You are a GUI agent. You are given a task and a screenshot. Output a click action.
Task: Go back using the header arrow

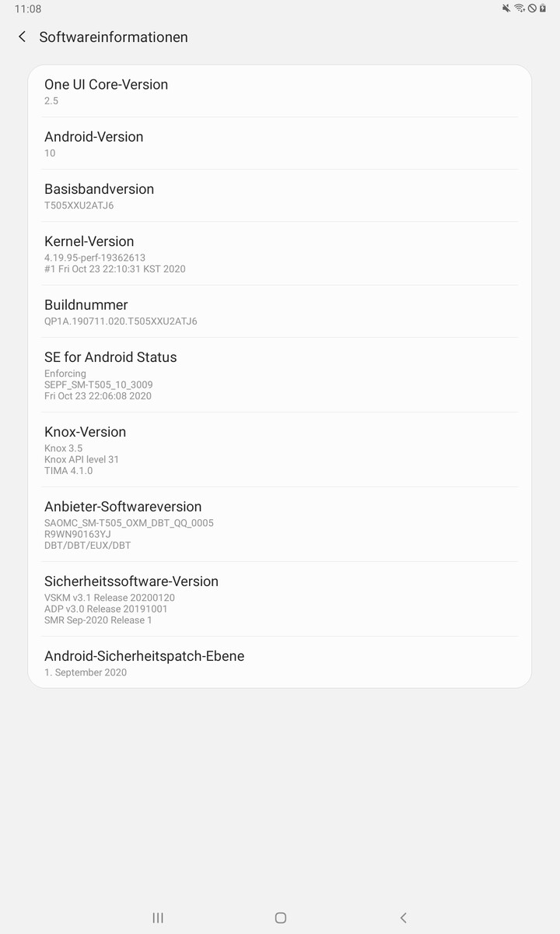[x=22, y=37]
